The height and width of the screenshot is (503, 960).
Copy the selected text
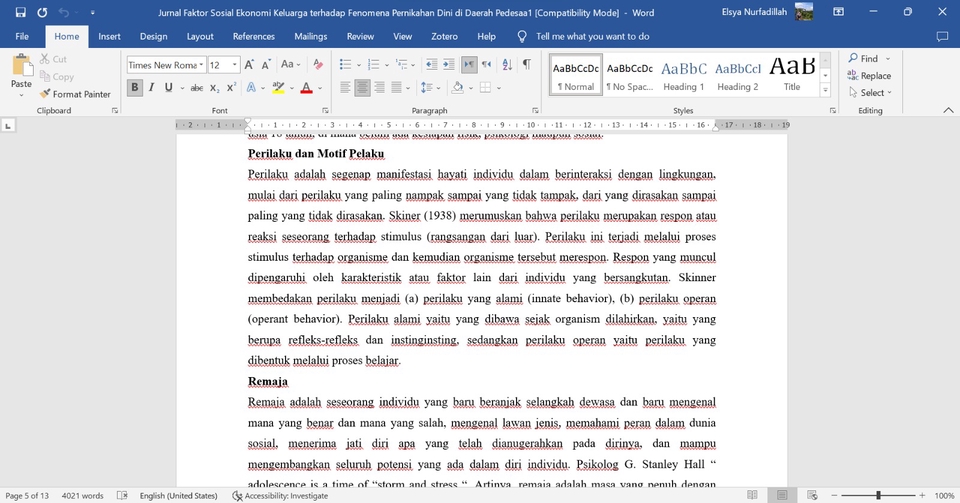pos(56,76)
